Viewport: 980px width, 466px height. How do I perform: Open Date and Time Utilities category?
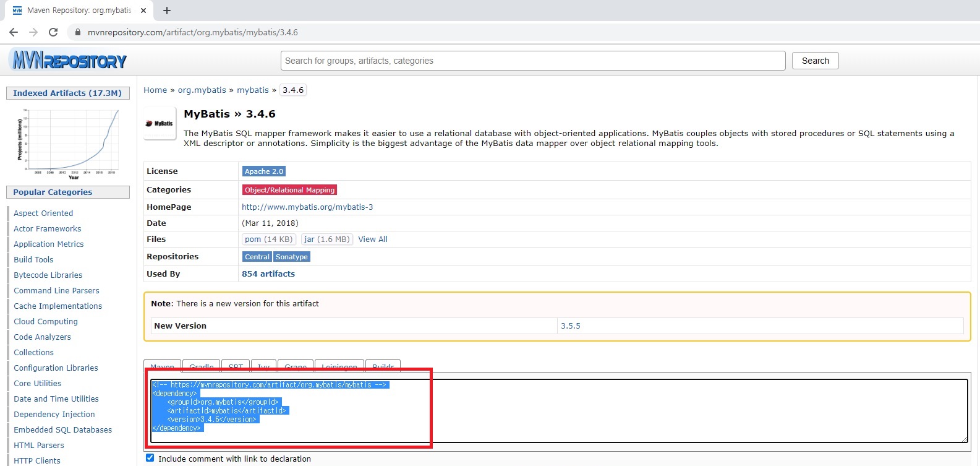coord(56,399)
